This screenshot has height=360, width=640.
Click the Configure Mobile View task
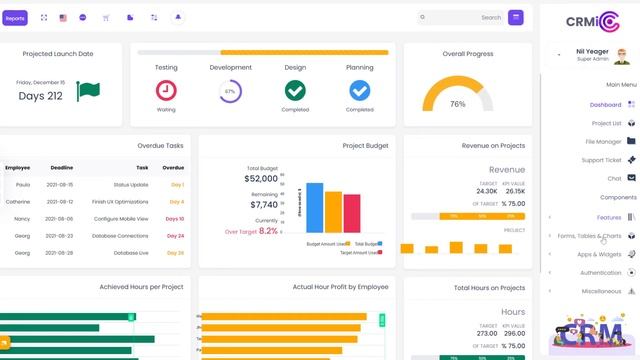click(121, 219)
